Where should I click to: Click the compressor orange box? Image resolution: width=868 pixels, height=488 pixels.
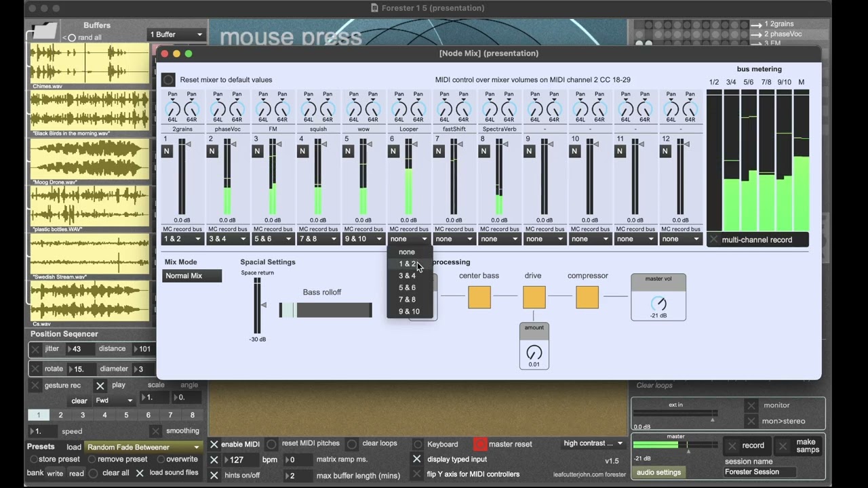coord(587,297)
